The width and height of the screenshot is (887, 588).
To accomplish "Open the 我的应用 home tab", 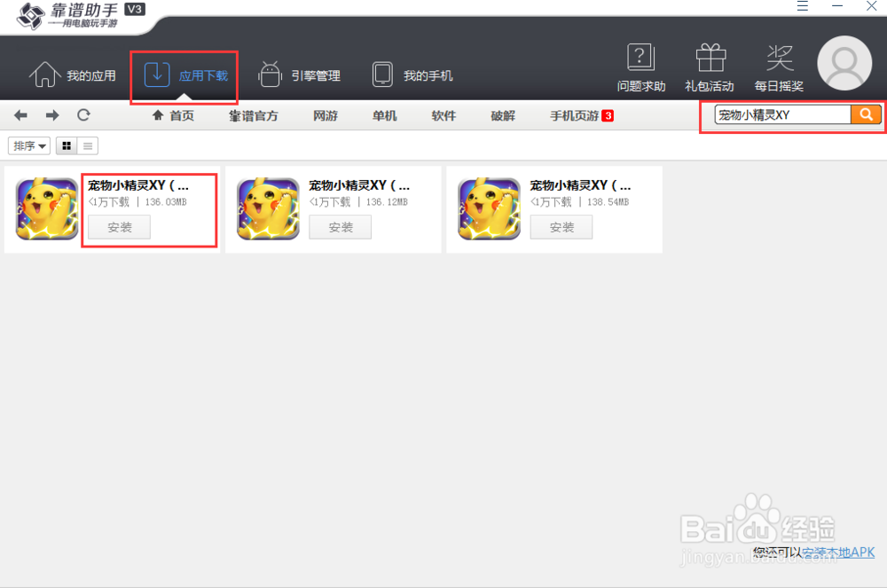I will pyautogui.click(x=73, y=75).
